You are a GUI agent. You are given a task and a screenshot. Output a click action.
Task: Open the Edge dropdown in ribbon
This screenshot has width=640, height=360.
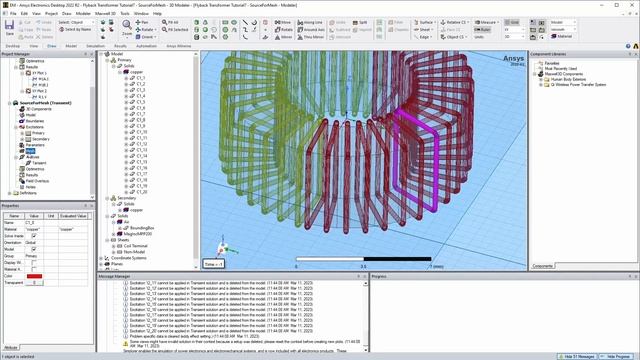[x=422, y=37]
